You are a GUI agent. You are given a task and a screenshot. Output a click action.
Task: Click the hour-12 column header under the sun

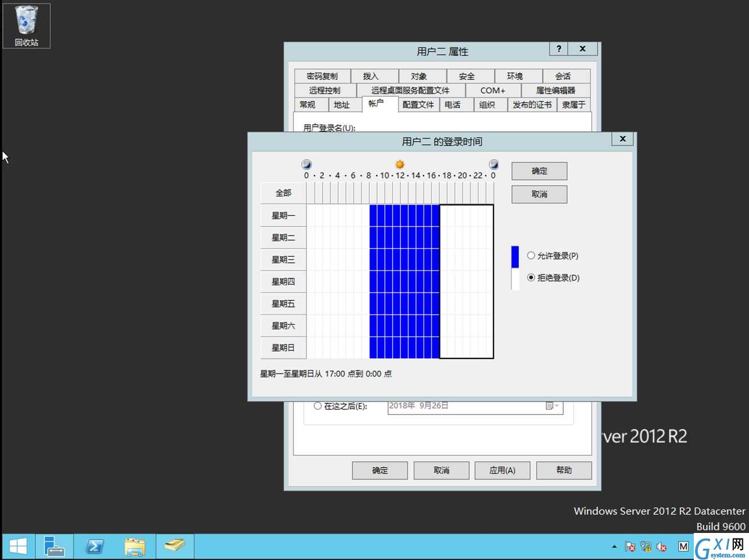[404, 193]
